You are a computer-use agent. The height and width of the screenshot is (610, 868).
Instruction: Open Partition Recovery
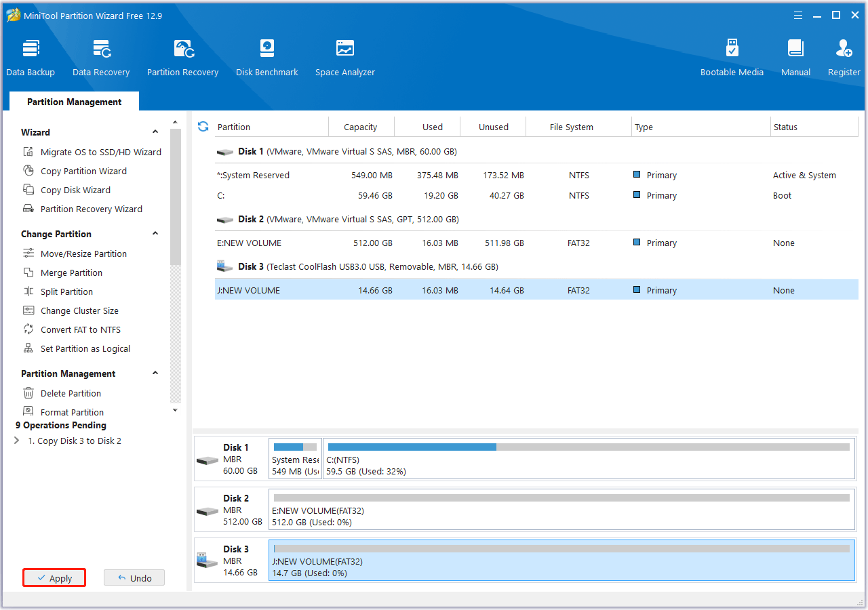point(182,58)
